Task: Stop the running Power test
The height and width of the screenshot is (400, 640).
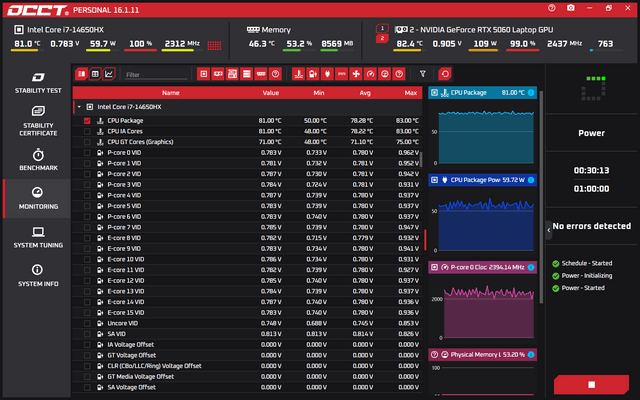Action: (591, 384)
